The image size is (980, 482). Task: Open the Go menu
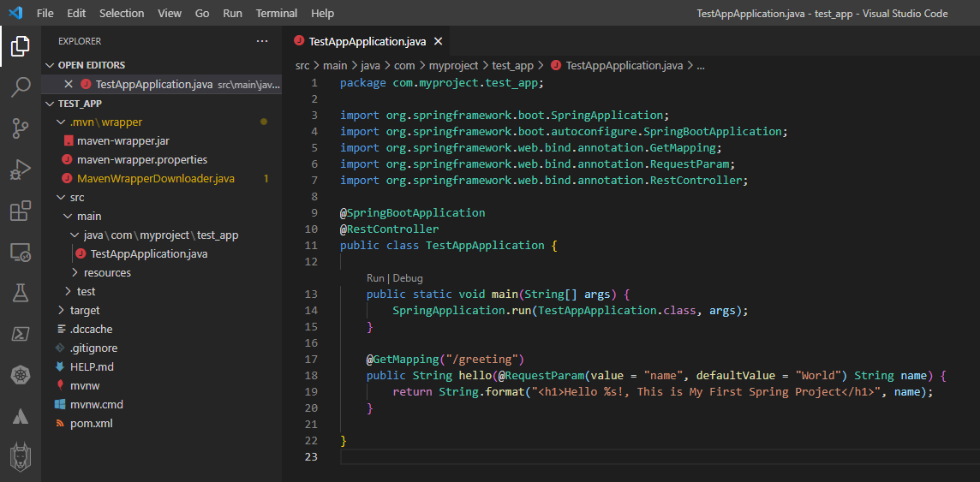coord(202,13)
